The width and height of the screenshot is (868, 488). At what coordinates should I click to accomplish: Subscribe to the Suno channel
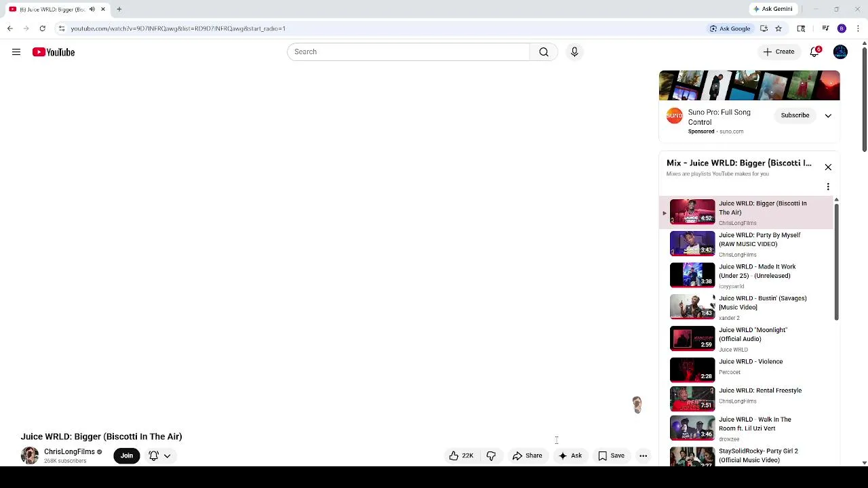tap(795, 116)
